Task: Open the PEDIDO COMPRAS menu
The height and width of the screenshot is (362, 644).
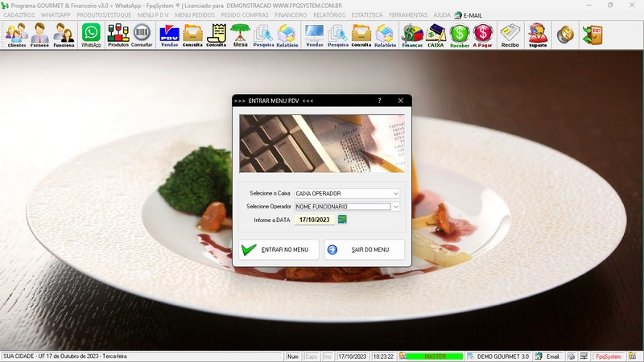Action: point(245,15)
